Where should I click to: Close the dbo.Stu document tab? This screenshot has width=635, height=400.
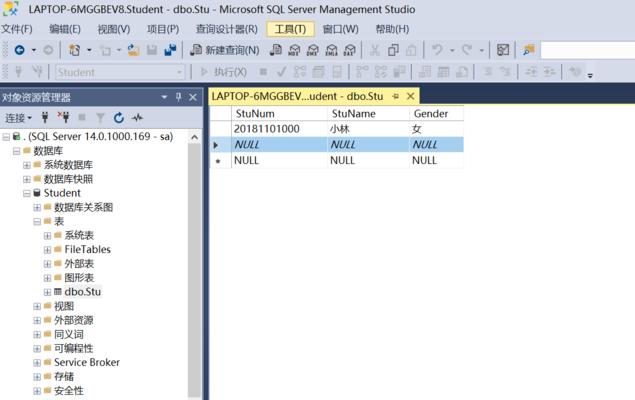pyautogui.click(x=410, y=96)
